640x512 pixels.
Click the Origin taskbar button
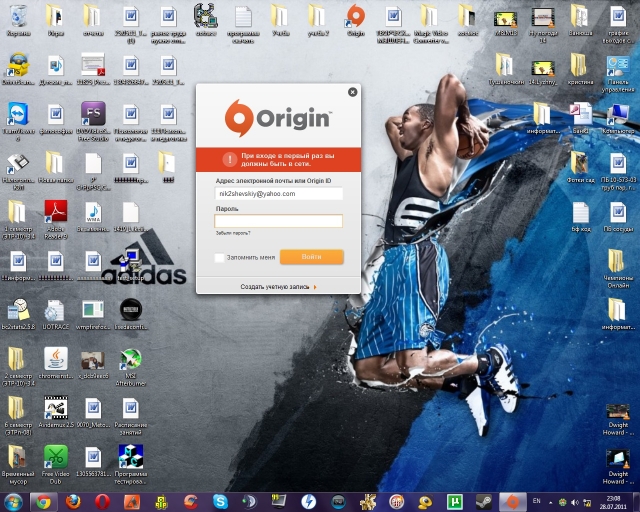[x=513, y=502]
